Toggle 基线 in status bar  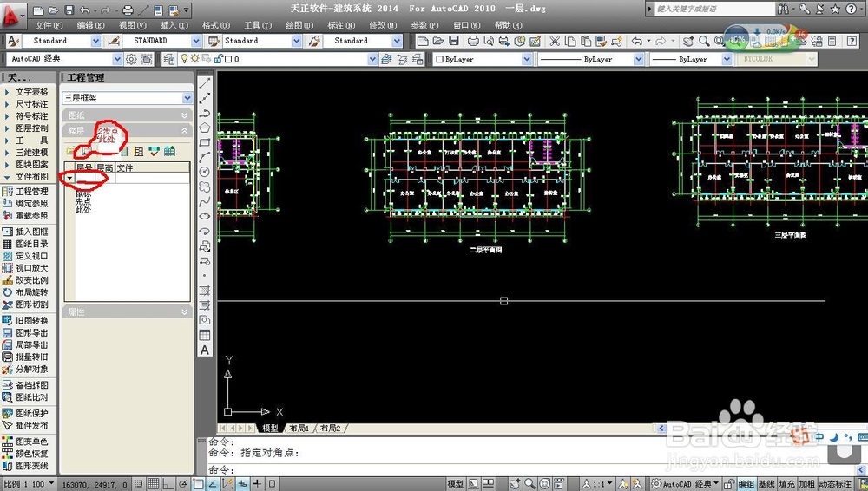766,484
